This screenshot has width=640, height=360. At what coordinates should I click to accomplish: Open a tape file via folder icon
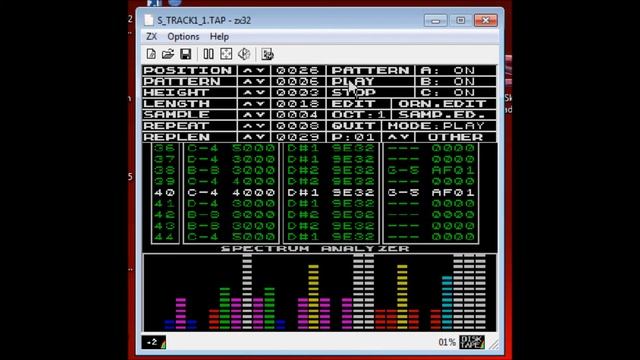coord(168,54)
